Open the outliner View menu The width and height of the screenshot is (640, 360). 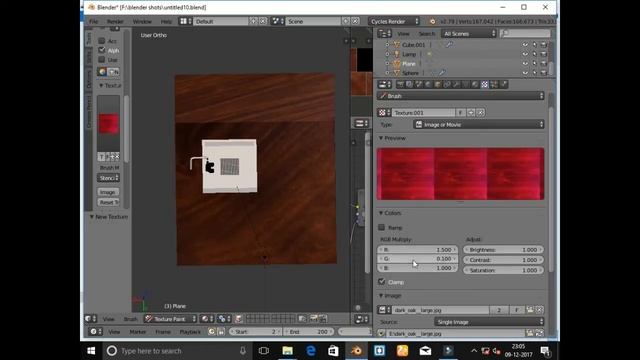[x=403, y=34]
